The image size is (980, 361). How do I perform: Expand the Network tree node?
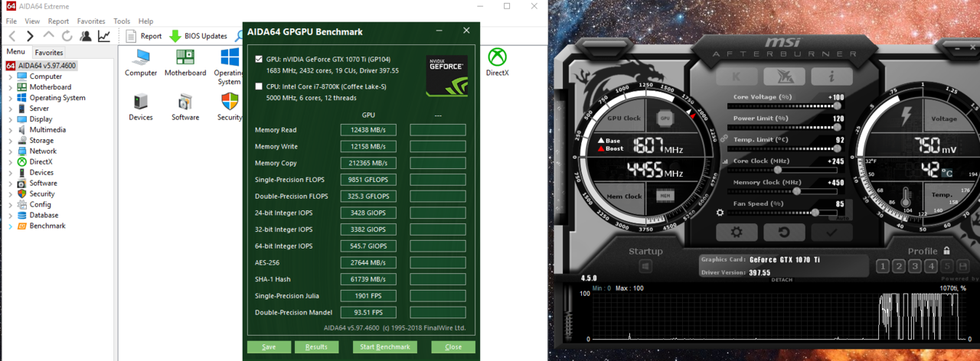(x=11, y=151)
